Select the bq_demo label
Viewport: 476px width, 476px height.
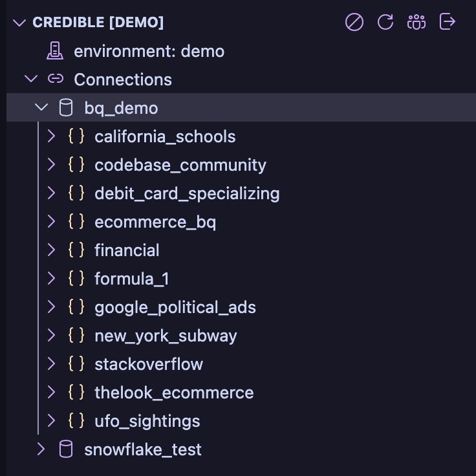pyautogui.click(x=121, y=108)
